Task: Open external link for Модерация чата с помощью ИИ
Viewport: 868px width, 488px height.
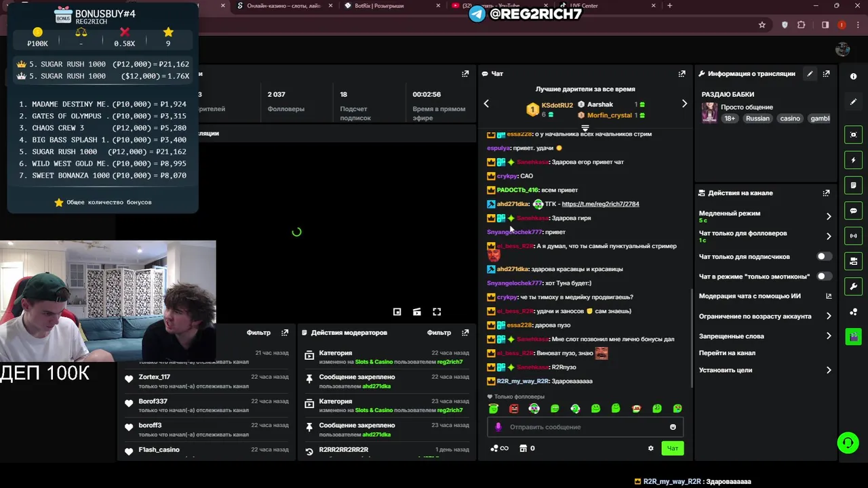Action: click(829, 296)
